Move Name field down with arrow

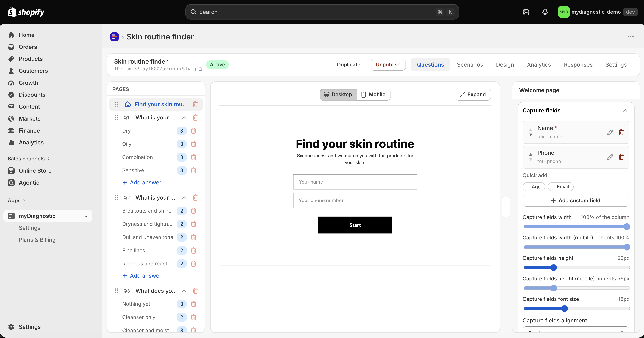point(531,135)
